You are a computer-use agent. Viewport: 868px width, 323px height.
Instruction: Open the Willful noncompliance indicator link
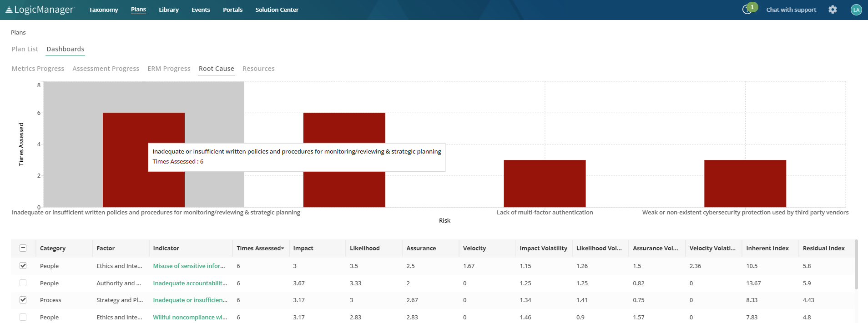point(190,317)
